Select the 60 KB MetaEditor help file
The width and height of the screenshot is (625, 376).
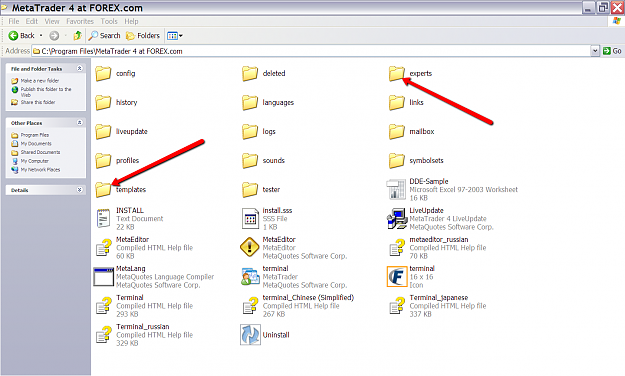coord(144,248)
